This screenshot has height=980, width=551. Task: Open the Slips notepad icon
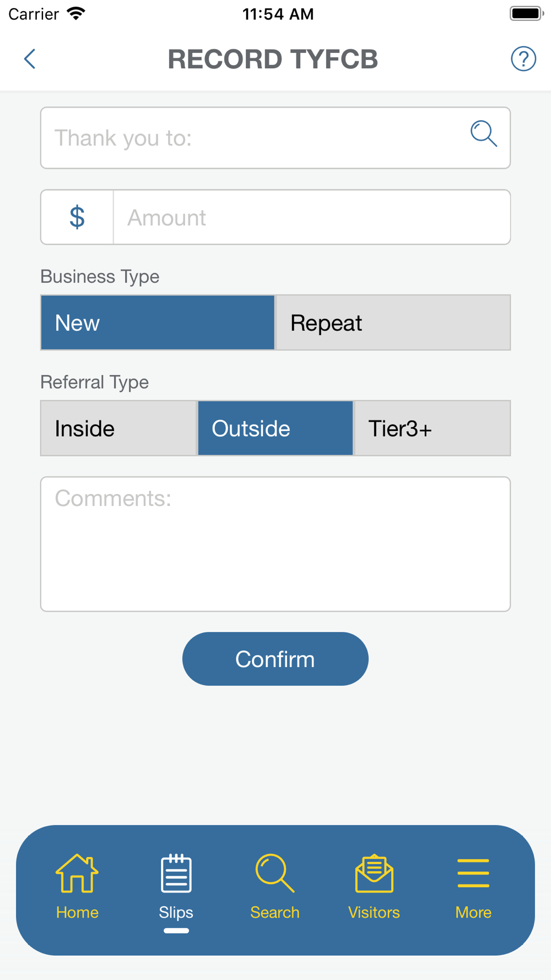[x=176, y=873]
